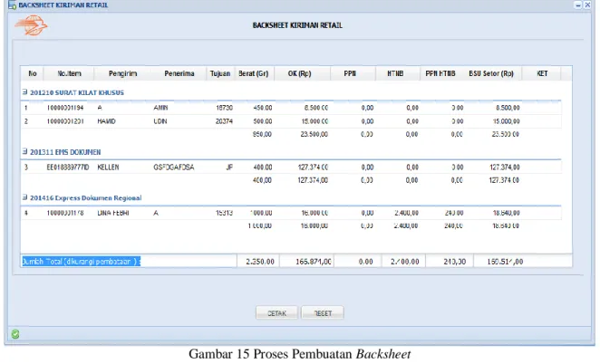Click row 3 BSU Setor 127.374,00
This screenshot has height=364, width=600.
coord(504,168)
